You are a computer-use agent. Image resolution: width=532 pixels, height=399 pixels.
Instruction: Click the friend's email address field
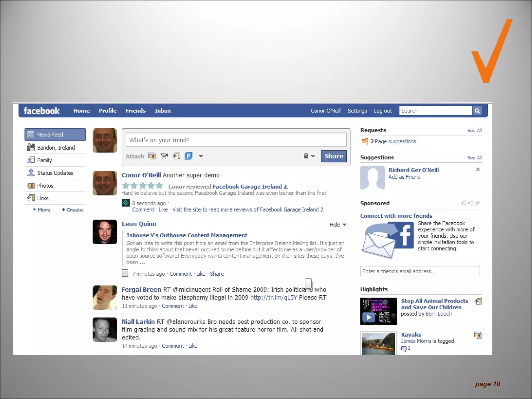(x=420, y=271)
